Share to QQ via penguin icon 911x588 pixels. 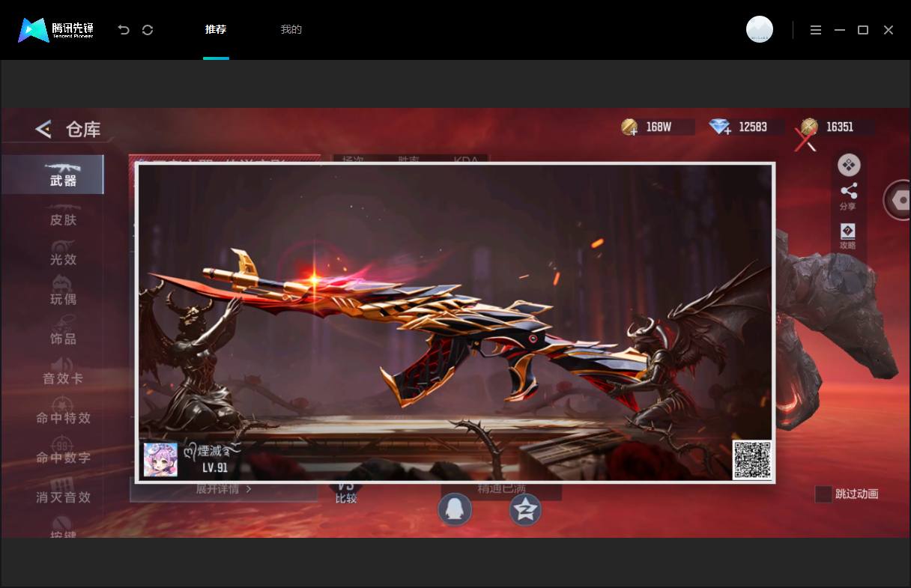click(x=455, y=510)
